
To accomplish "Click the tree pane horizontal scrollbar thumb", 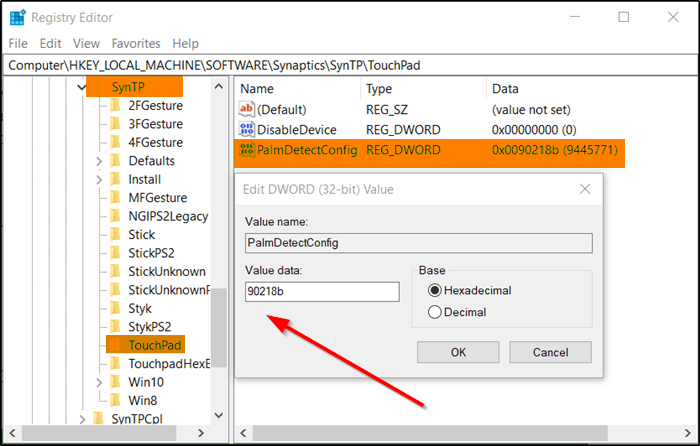I will point(99,433).
